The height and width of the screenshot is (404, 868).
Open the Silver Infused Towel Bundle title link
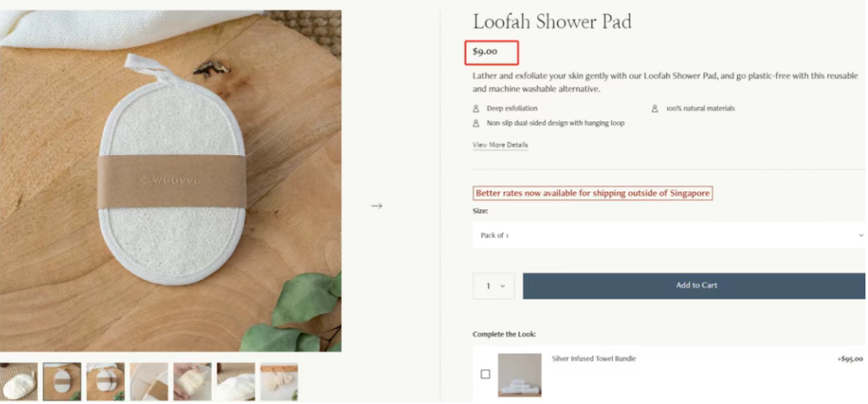point(594,358)
